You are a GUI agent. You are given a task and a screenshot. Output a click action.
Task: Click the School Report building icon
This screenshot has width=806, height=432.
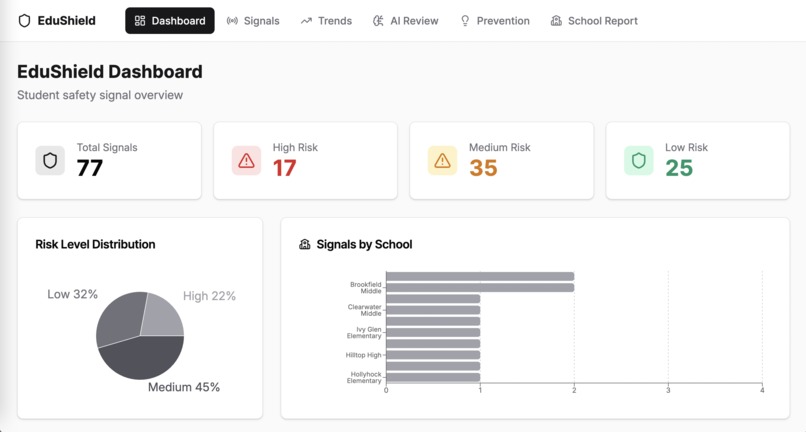click(x=556, y=21)
